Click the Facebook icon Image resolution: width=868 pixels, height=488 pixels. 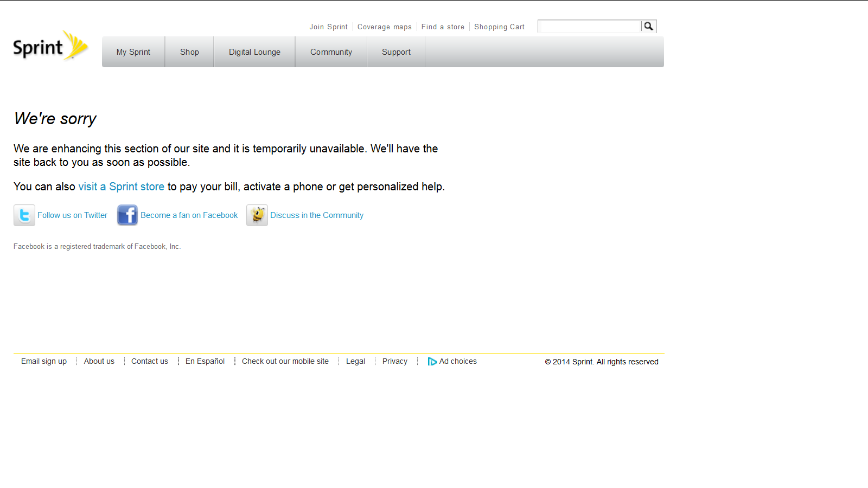pos(127,215)
